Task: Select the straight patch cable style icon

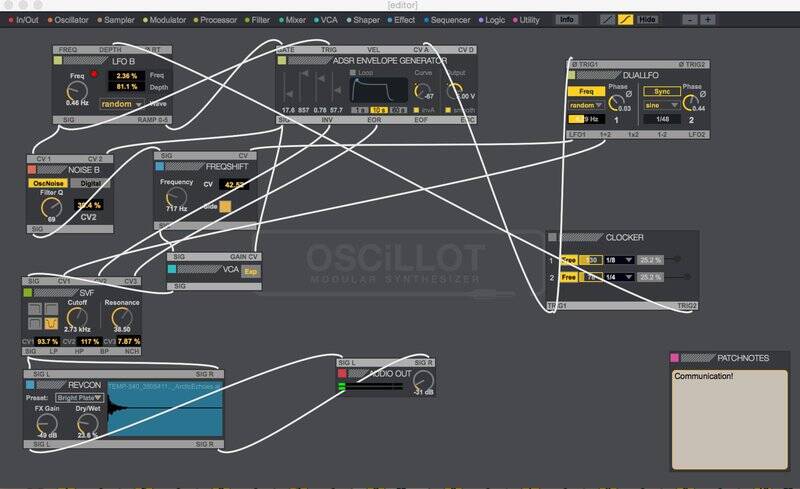Action: [x=607, y=19]
